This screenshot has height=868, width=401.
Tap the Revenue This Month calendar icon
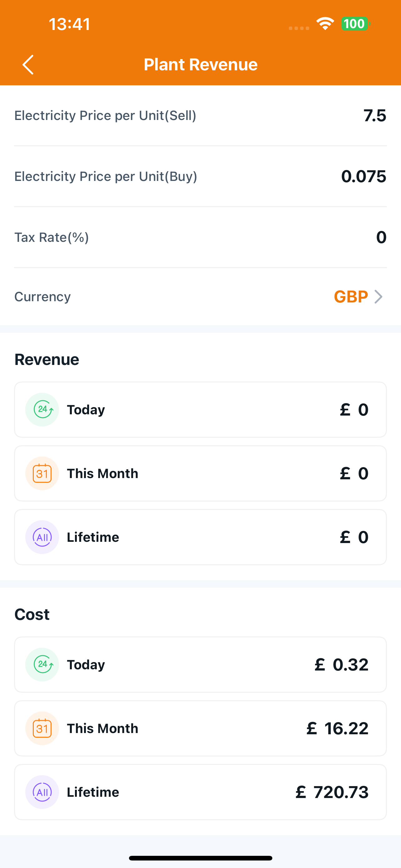point(42,473)
